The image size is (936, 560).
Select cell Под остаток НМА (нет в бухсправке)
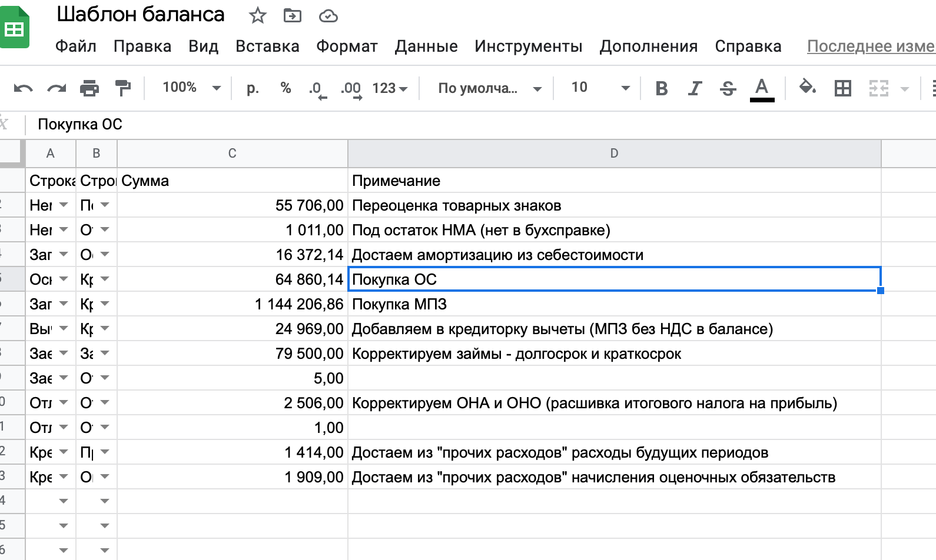pyautogui.click(x=615, y=230)
